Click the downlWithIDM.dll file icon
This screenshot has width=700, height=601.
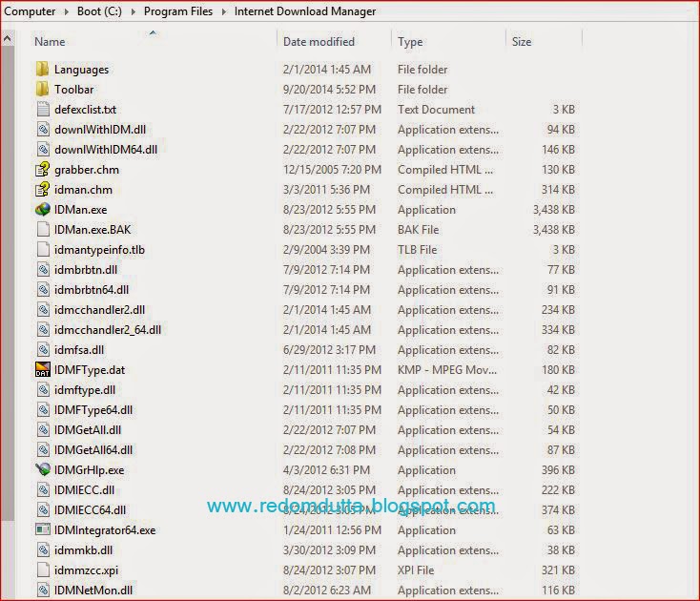[43, 130]
